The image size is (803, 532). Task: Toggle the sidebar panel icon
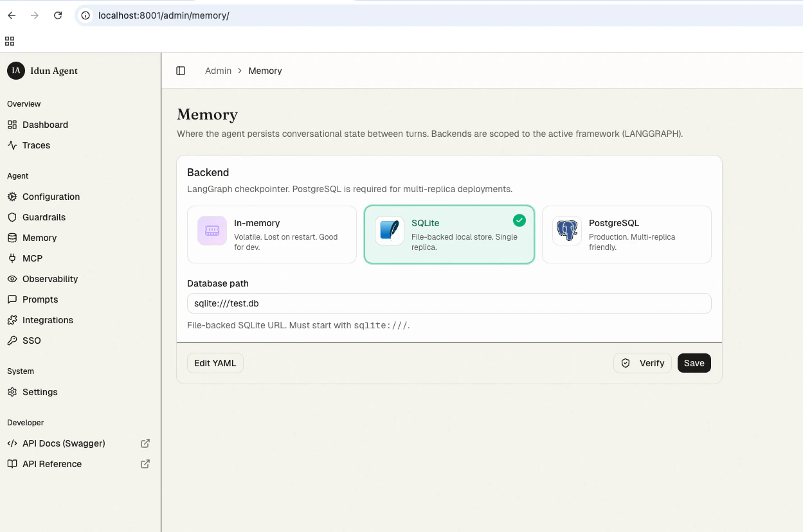click(x=181, y=71)
